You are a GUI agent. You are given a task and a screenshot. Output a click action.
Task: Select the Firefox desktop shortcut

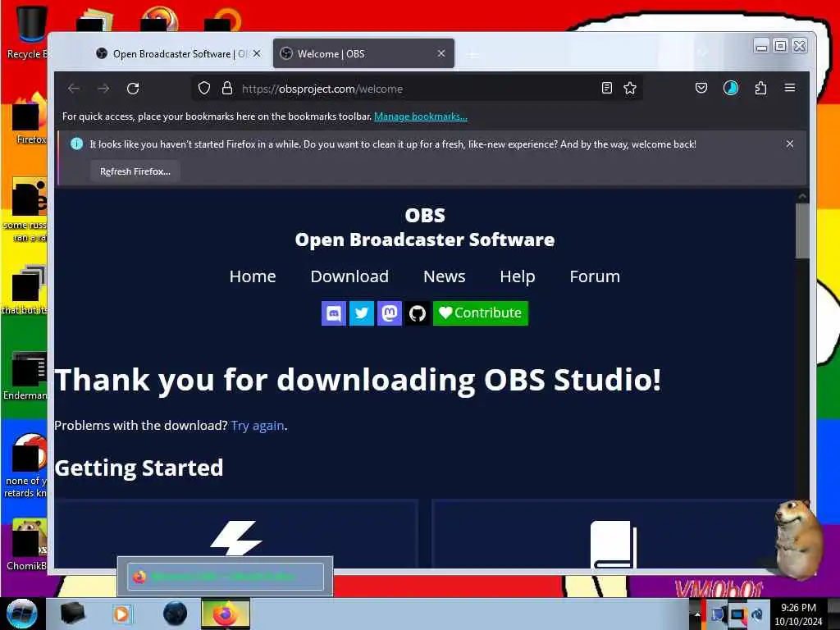pyautogui.click(x=30, y=118)
